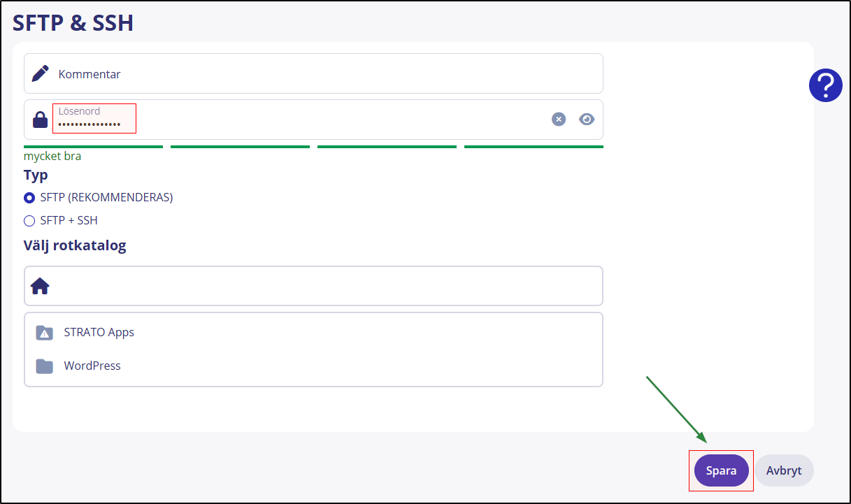Save the settings with the Spara button
Screen dimensions: 851x504
pyautogui.click(x=721, y=470)
